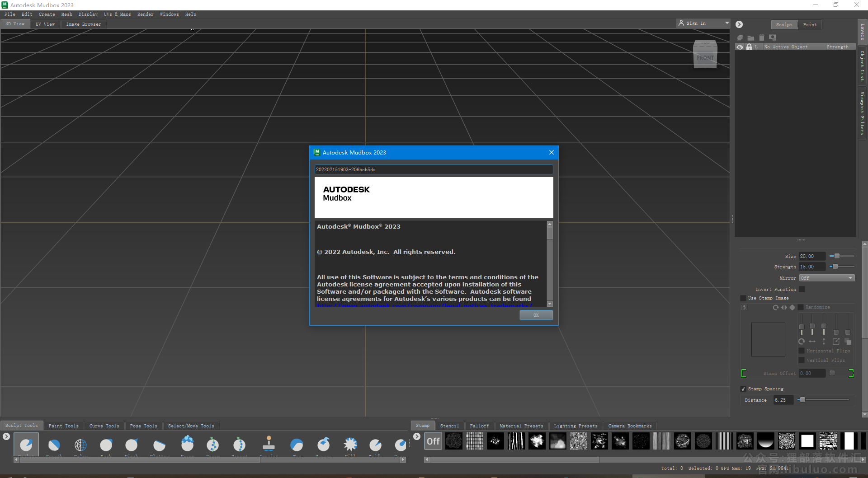This screenshot has height=478, width=868.
Task: Open the Image Browser tab
Action: [x=84, y=24]
